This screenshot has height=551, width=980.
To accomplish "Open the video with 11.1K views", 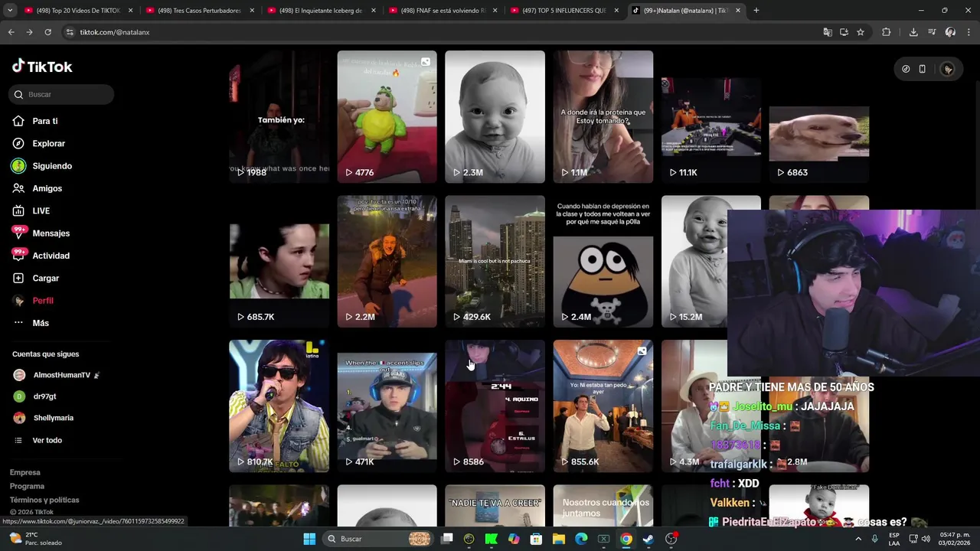I will 711,117.
